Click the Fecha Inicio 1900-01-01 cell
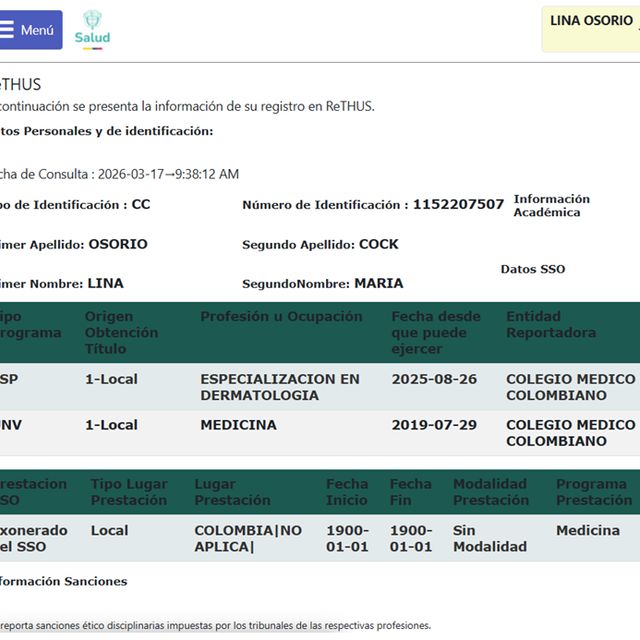Image resolution: width=640 pixels, height=640 pixels. tap(347, 538)
